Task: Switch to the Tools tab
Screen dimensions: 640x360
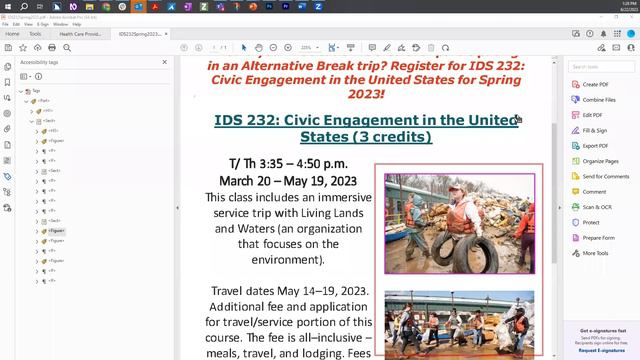Action: tap(35, 34)
